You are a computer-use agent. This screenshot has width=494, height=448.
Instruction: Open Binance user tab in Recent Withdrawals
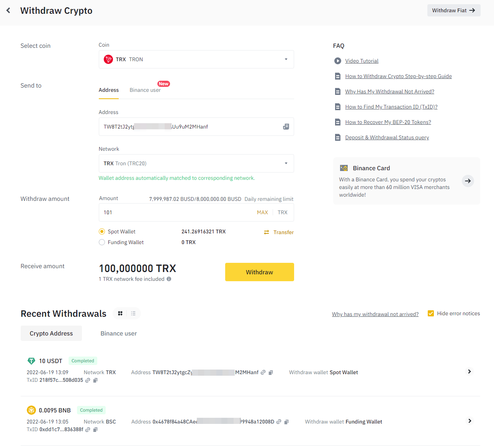(x=119, y=333)
